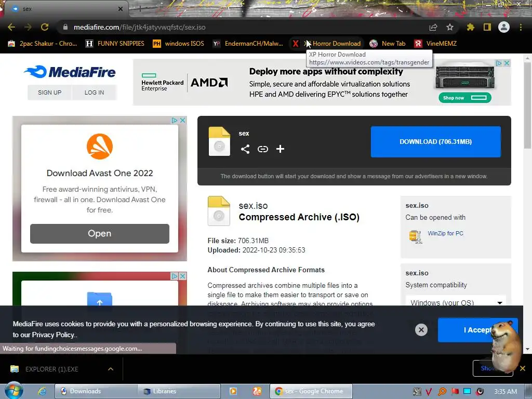Open the Privacy Policy link
Viewport: 532px width, 399px height.
(54, 335)
